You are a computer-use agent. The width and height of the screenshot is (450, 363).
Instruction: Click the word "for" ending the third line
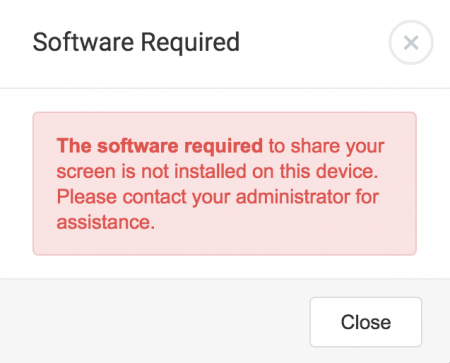tap(367, 197)
